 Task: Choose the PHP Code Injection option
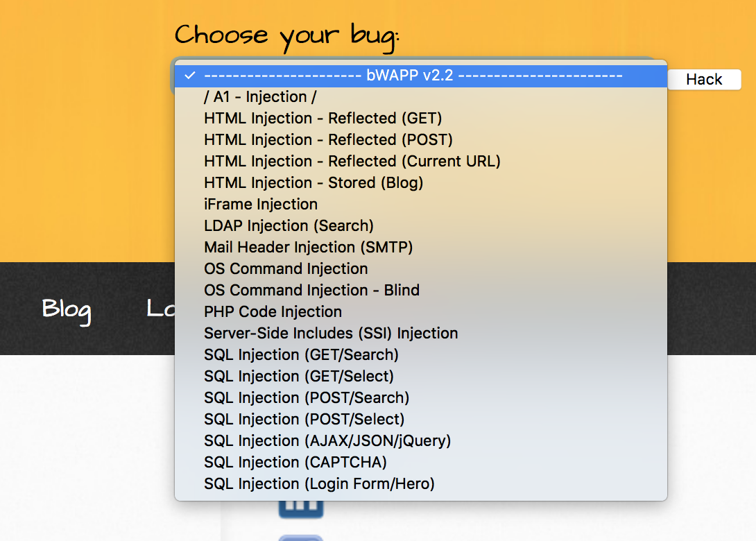(x=273, y=312)
